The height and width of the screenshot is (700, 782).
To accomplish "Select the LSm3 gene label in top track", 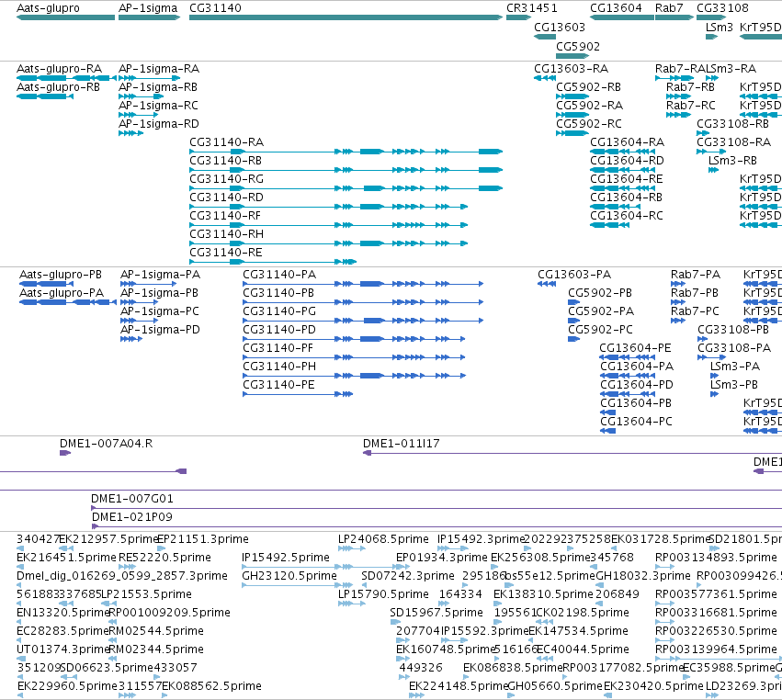I will 720,28.
